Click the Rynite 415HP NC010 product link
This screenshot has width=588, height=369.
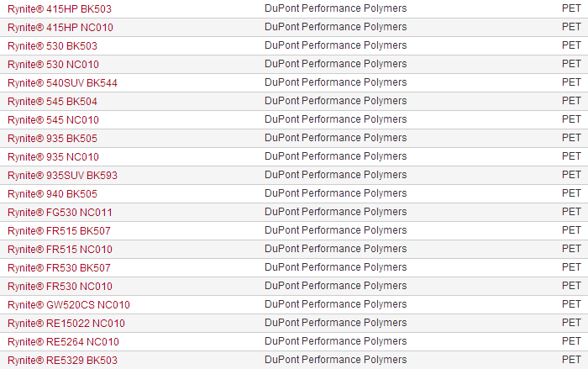pos(60,27)
